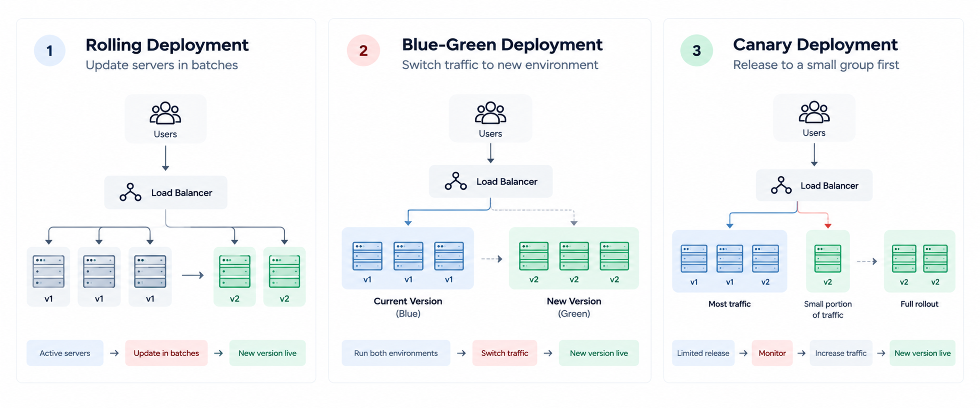
Task: Click the Users icon in Rolling Deployment
Action: [x=165, y=113]
